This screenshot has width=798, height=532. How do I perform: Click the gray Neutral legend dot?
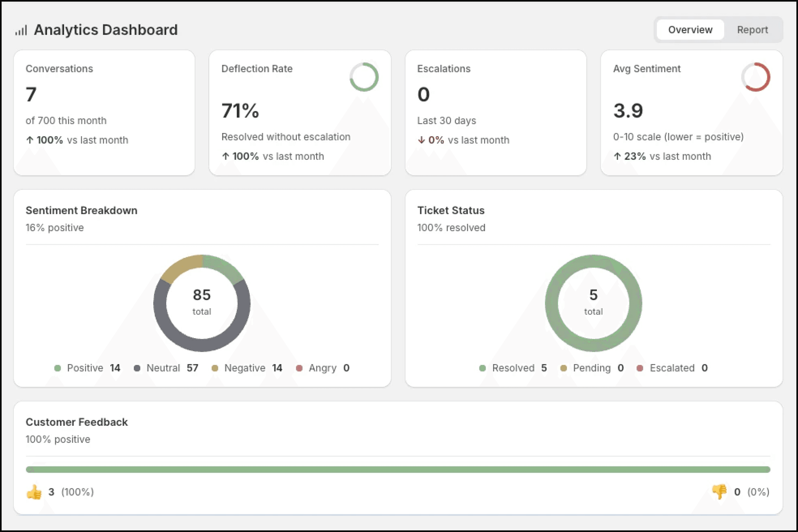[137, 368]
